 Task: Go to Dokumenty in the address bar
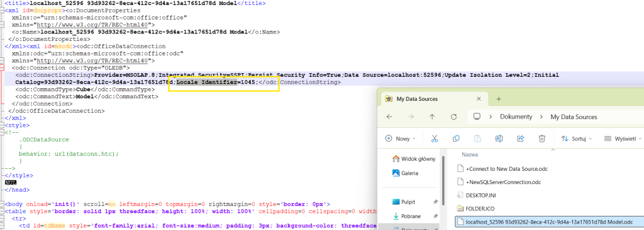click(516, 117)
